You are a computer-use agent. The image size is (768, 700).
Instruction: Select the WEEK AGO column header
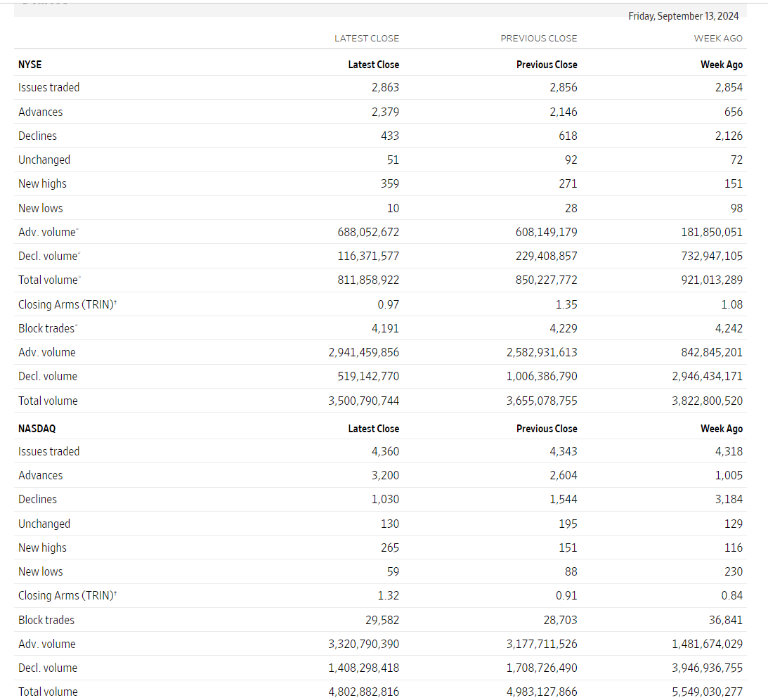[x=718, y=38]
